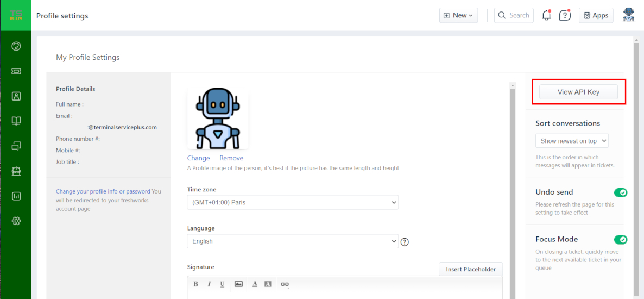Viewport: 644px width, 299px height.
Task: Open the New menu in header
Action: 458,15
